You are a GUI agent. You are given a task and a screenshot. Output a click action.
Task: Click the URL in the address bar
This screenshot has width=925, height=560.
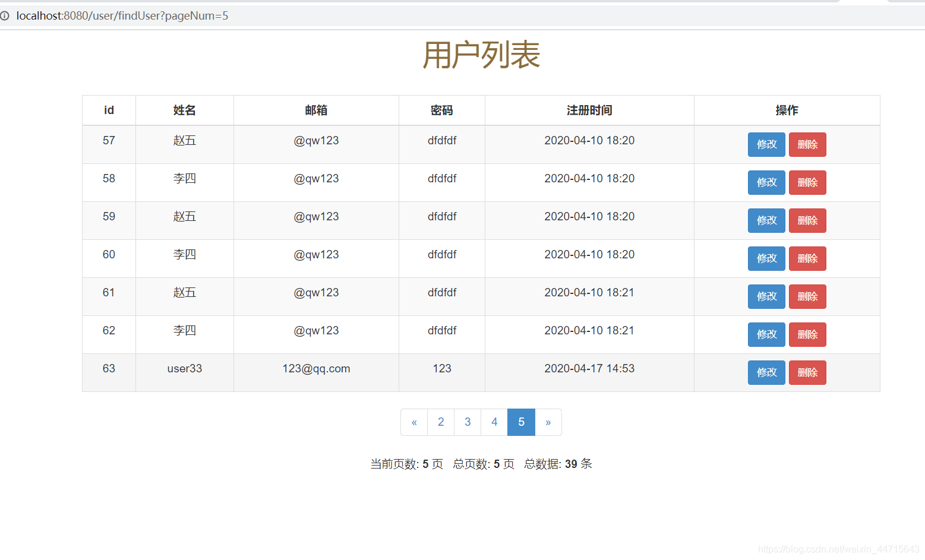pyautogui.click(x=122, y=16)
